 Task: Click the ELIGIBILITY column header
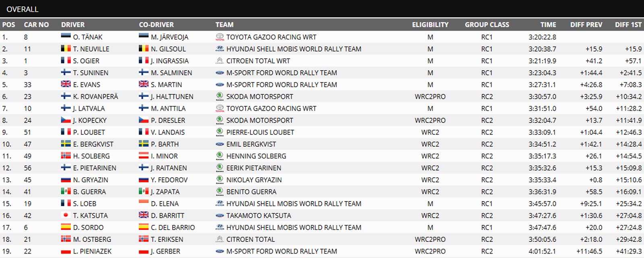pos(430,25)
